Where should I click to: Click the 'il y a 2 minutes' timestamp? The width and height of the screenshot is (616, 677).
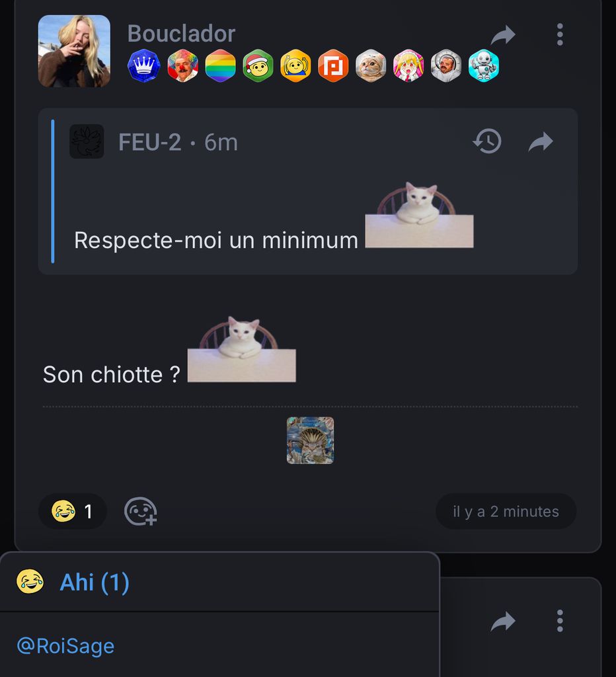(506, 511)
